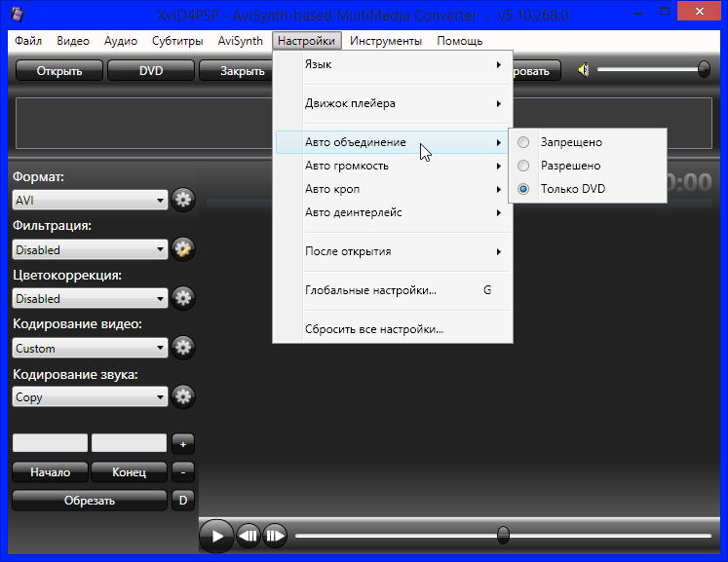Step back one frame in player
The width and height of the screenshot is (728, 562).
click(x=249, y=535)
